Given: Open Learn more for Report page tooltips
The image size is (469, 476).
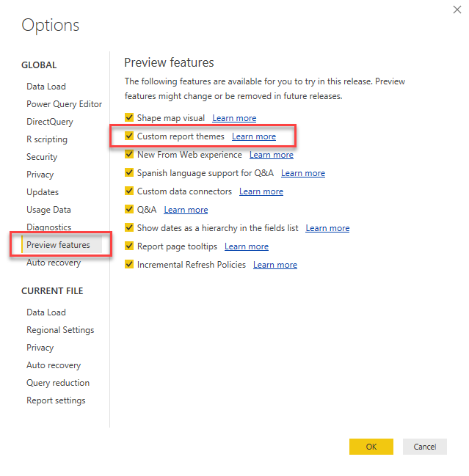Looking at the screenshot, I should (x=247, y=246).
